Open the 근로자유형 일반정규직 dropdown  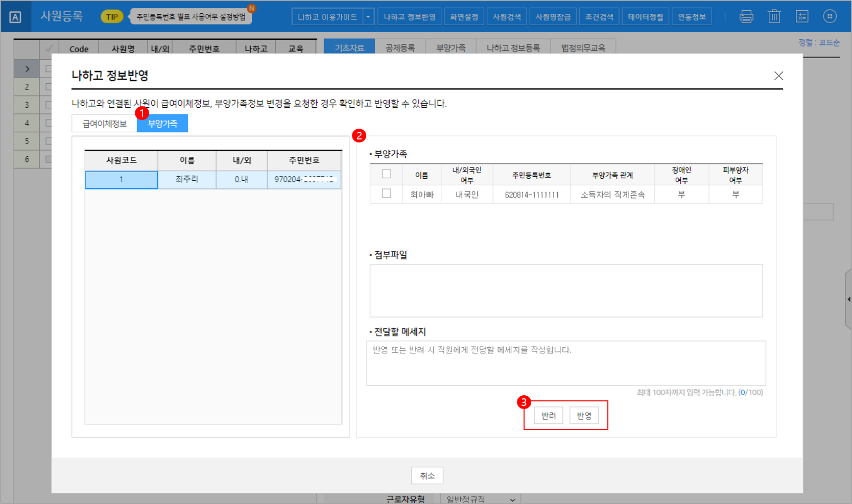click(480, 499)
